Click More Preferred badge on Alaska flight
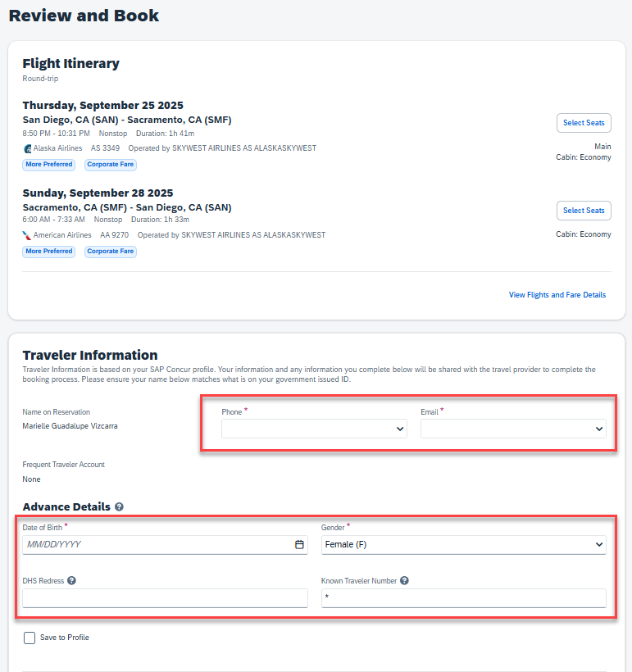This screenshot has width=632, height=672. coord(49,165)
